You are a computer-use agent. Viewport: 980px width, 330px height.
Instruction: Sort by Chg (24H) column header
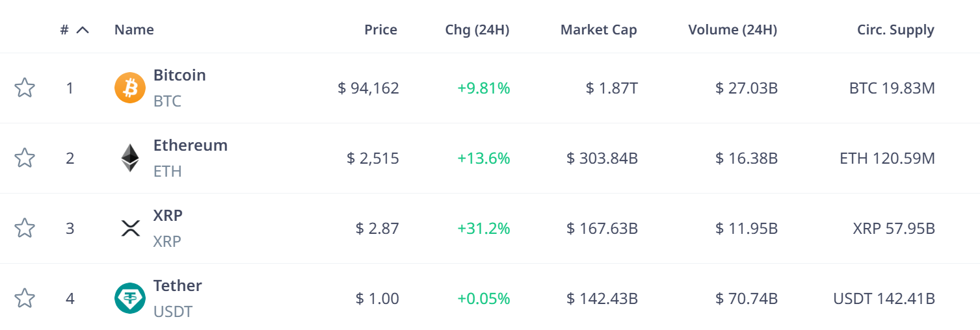pyautogui.click(x=477, y=30)
